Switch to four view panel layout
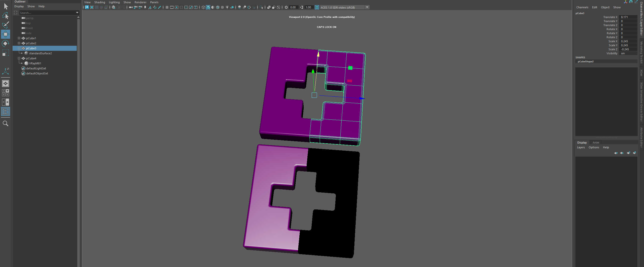Viewport: 644px width, 267px height. (6, 93)
